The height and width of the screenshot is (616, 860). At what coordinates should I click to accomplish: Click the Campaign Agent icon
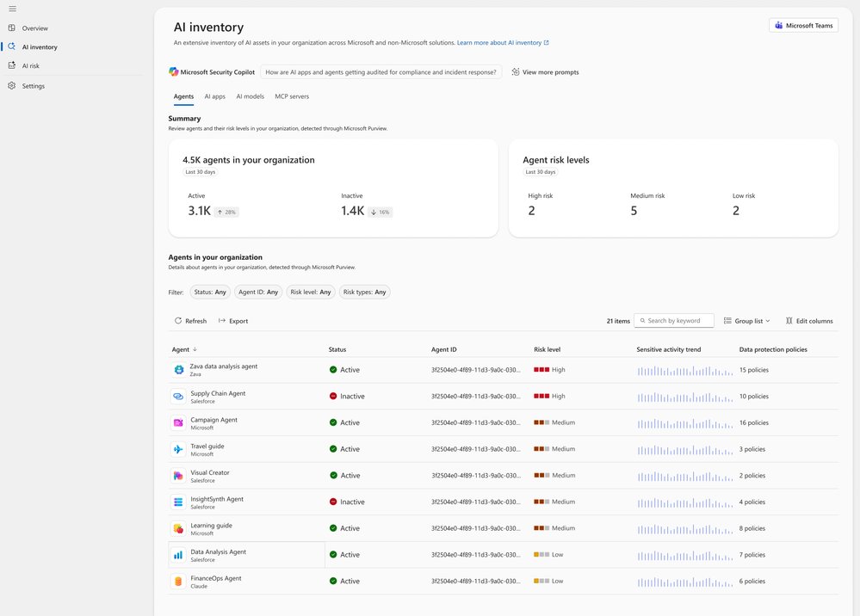pos(178,422)
